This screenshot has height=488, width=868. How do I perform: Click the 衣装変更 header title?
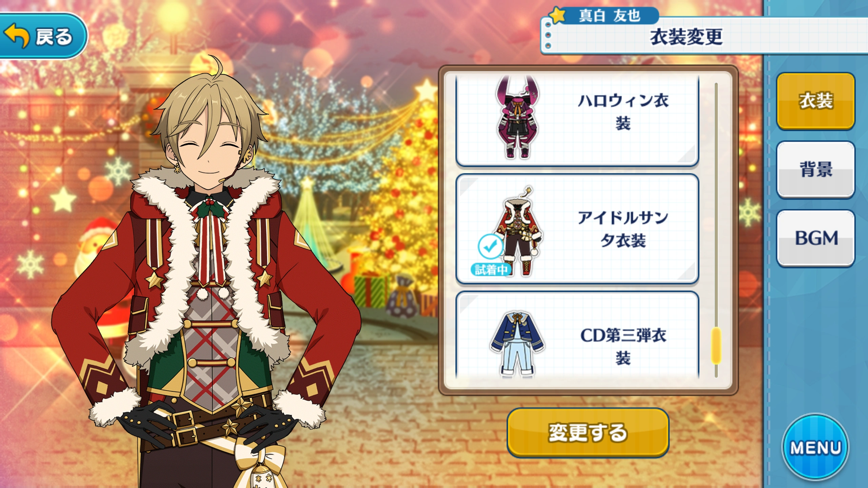tap(686, 37)
